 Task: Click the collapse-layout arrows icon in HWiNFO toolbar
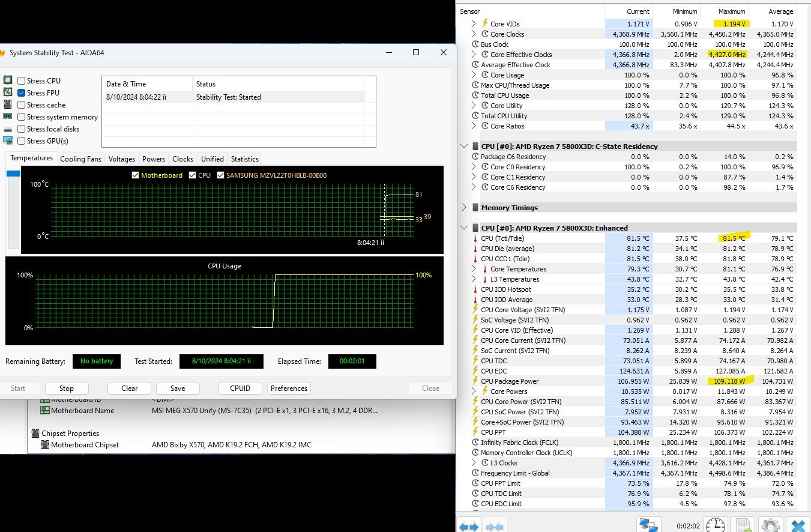pyautogui.click(x=495, y=526)
